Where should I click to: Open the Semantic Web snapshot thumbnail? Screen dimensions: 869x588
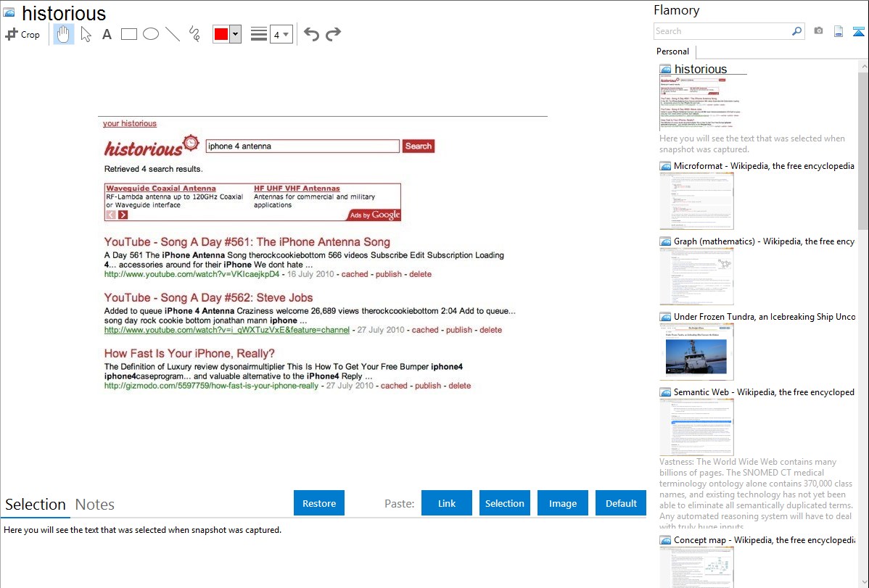tap(696, 427)
